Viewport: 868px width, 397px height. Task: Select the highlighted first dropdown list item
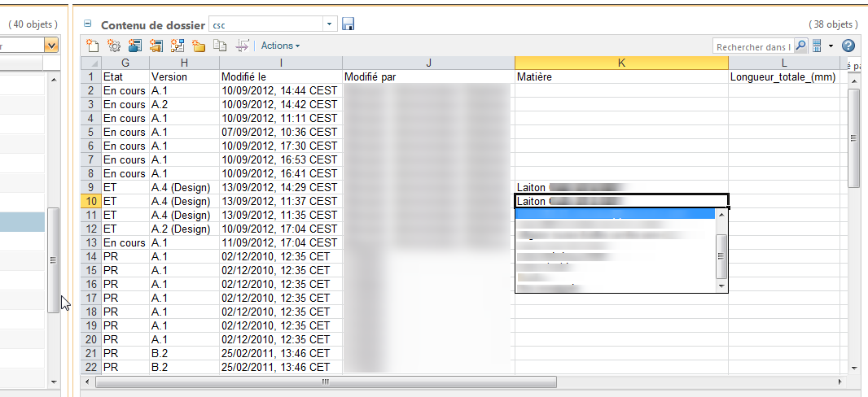tap(615, 214)
